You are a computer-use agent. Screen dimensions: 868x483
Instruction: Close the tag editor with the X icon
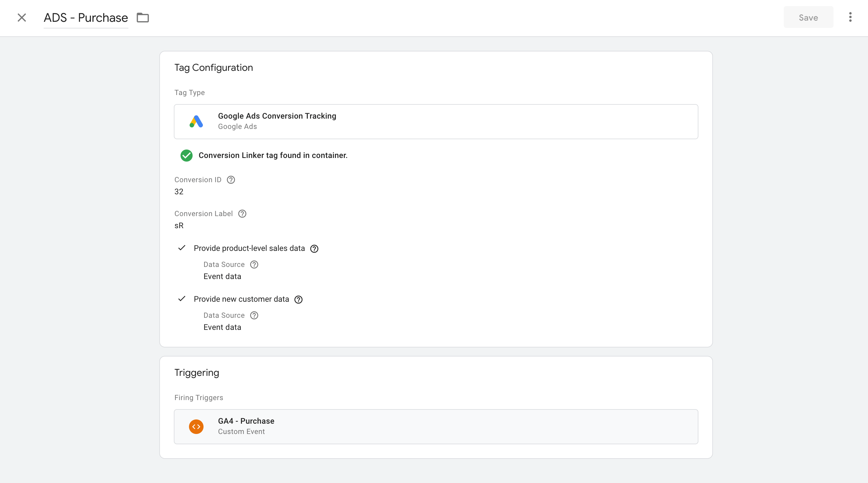click(x=22, y=18)
